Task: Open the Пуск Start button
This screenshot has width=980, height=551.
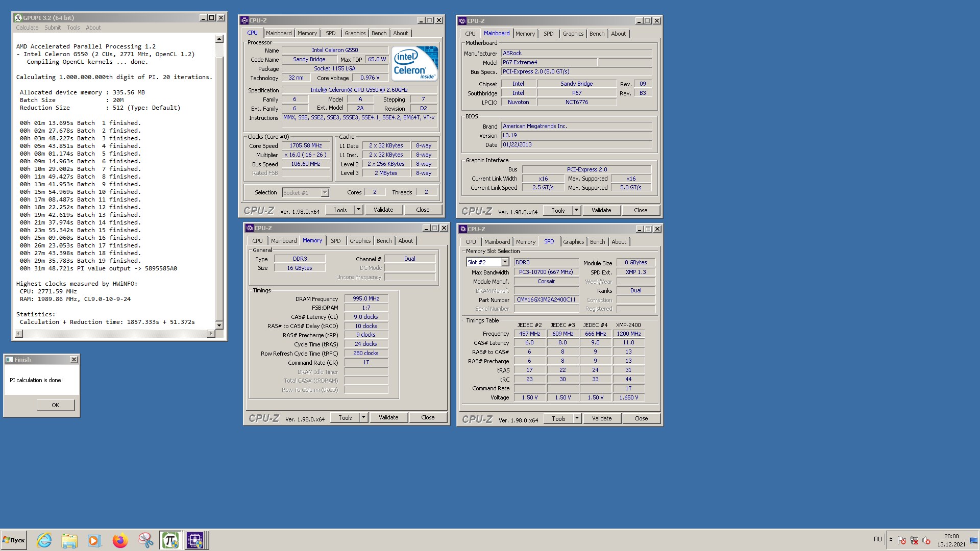Action: [14, 540]
